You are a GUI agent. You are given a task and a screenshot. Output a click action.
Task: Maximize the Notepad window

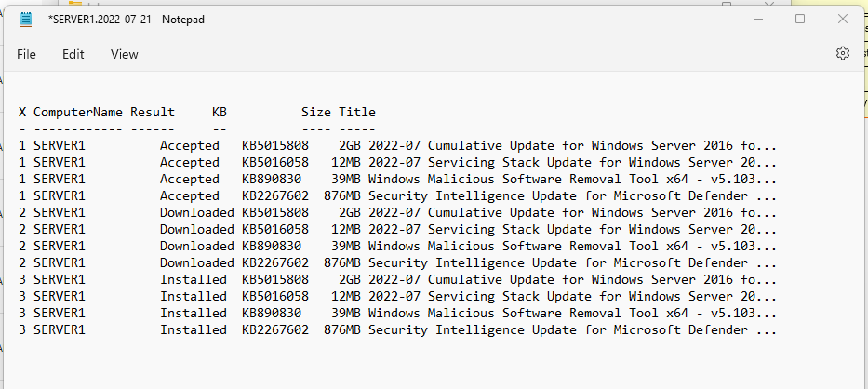pos(799,19)
